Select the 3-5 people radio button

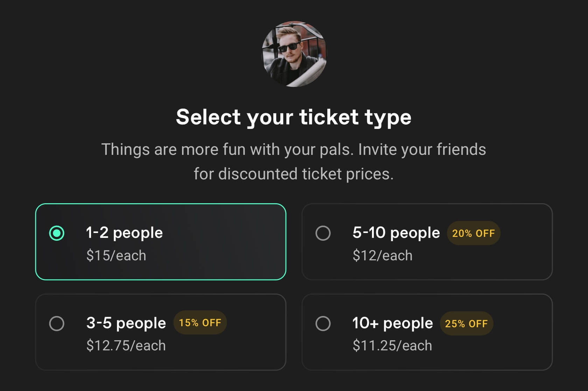(x=57, y=323)
